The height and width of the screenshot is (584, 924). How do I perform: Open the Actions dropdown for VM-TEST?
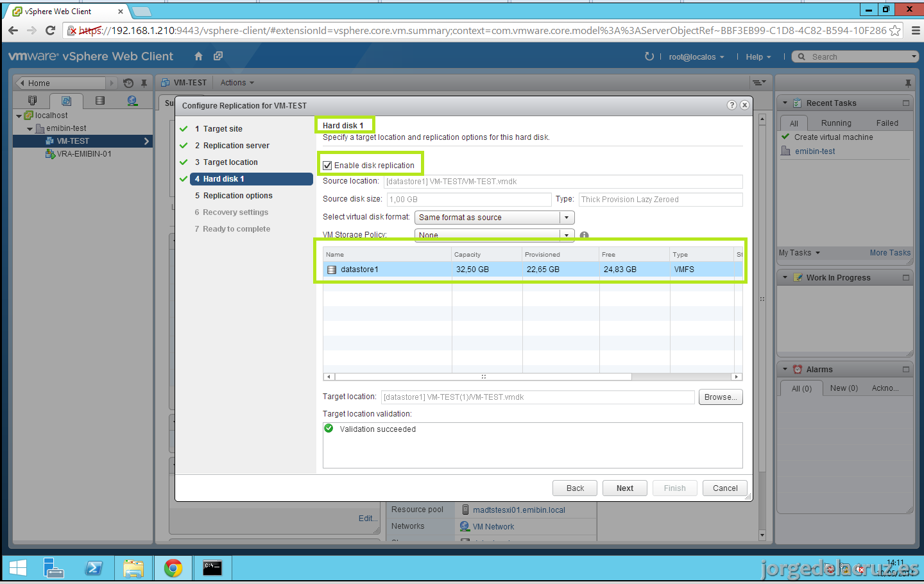[x=237, y=83]
